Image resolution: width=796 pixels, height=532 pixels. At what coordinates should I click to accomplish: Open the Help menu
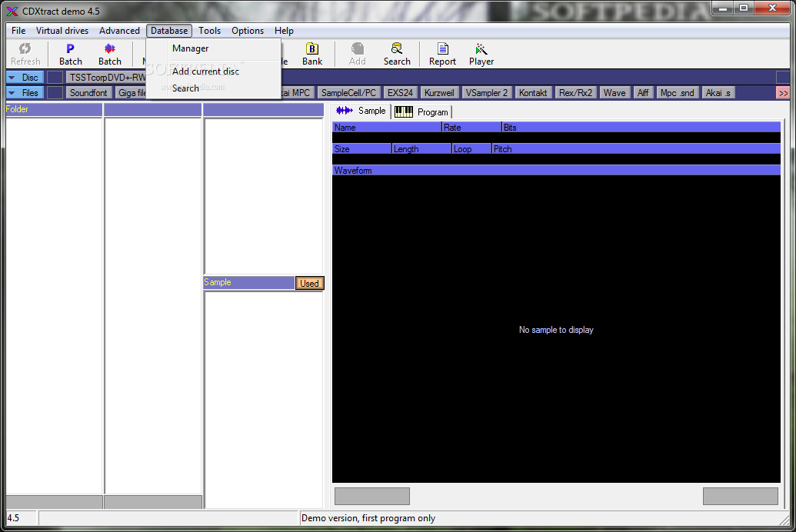(284, 31)
